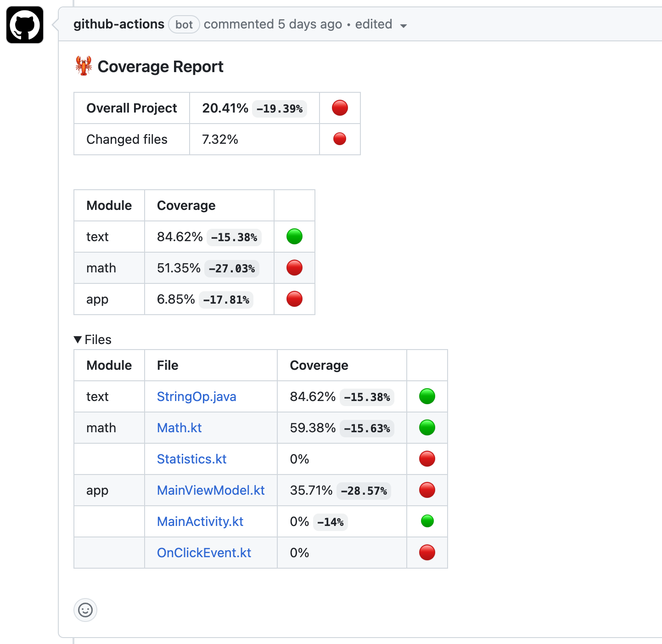
Task: Select the -14% badge for MainActivity.kt
Action: [x=331, y=522]
